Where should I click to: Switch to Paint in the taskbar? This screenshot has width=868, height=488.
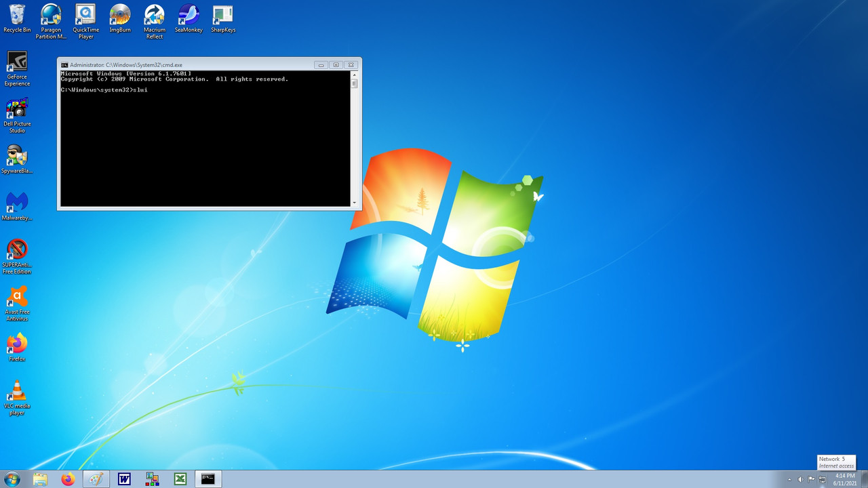pos(96,479)
